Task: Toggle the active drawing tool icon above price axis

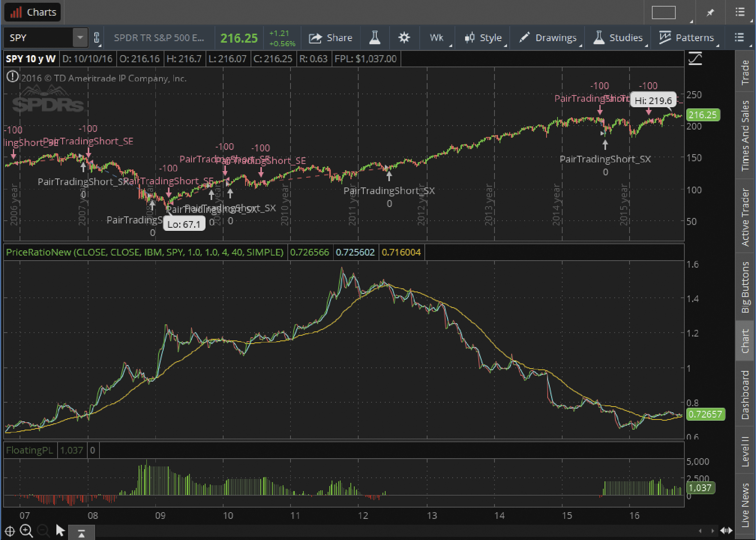Action: tap(695, 59)
